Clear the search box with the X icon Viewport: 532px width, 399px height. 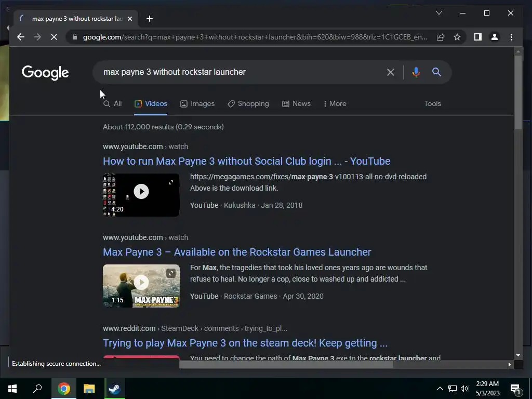pos(391,72)
